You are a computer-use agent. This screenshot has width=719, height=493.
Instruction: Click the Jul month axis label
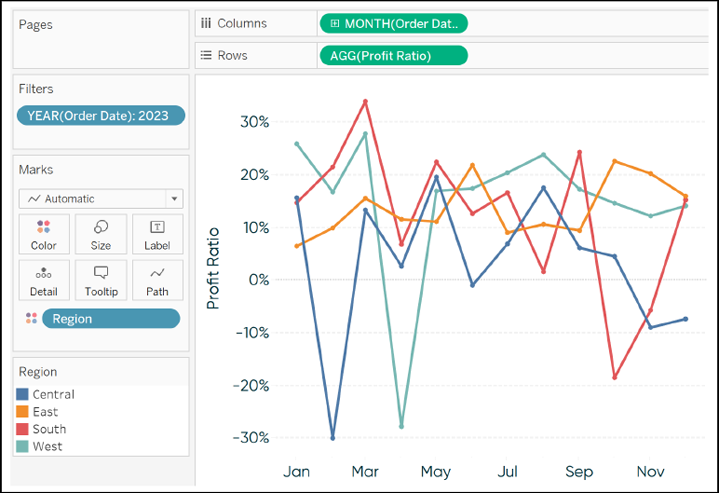(507, 471)
